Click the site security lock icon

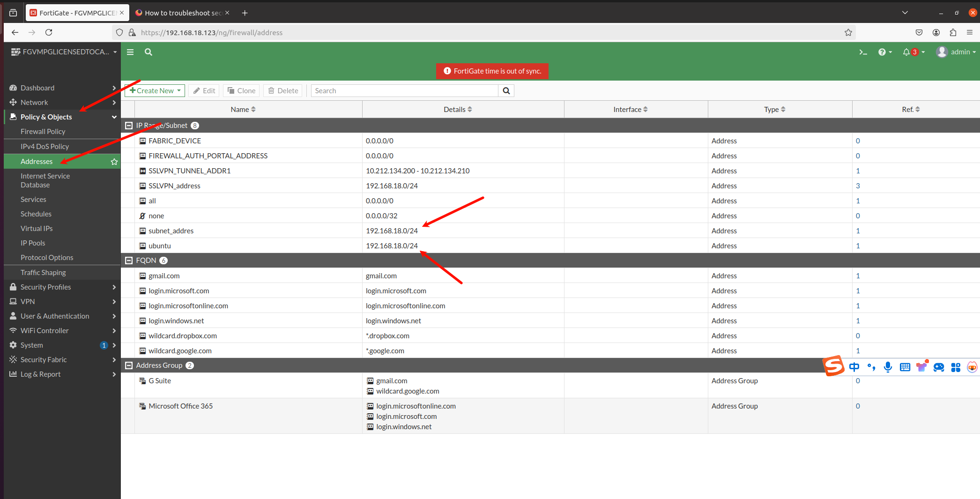coord(132,32)
